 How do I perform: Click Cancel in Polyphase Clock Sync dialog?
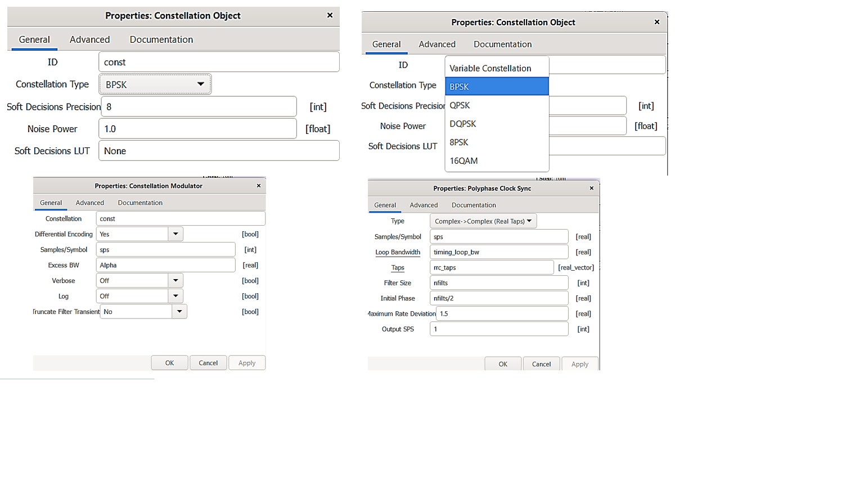pos(541,364)
